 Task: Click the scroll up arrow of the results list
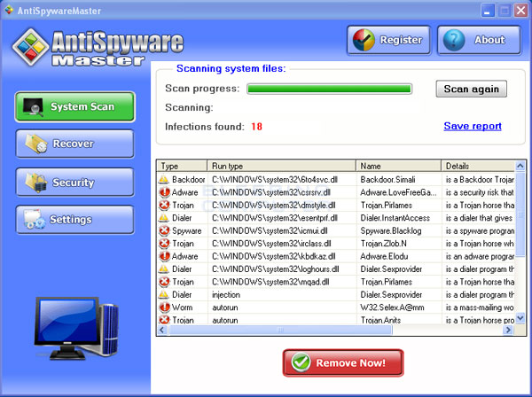point(520,166)
